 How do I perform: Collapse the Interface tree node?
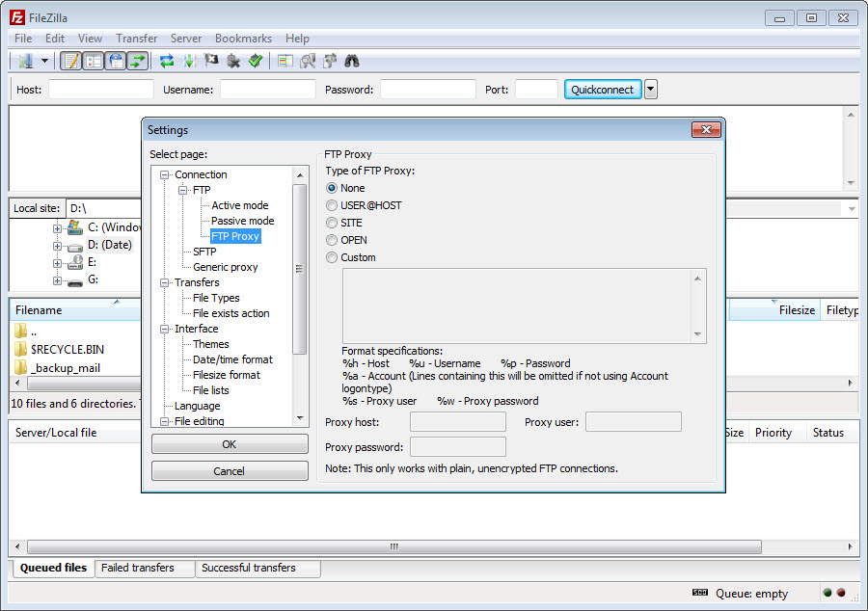point(164,329)
